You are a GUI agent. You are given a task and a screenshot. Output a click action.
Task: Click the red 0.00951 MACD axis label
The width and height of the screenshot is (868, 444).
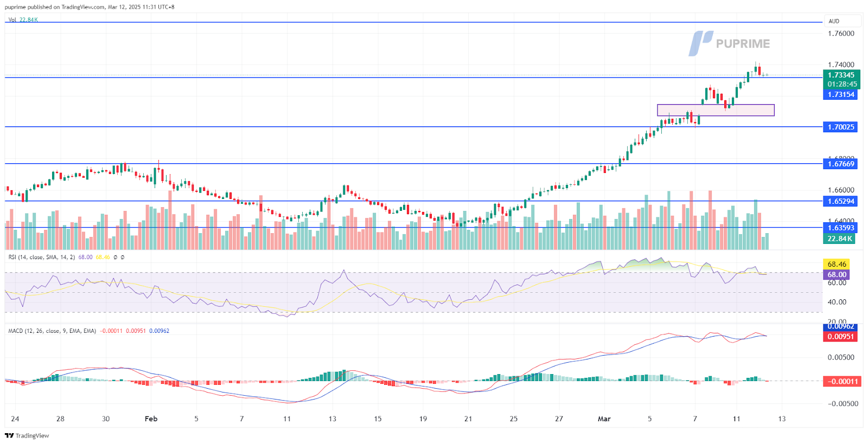point(840,337)
